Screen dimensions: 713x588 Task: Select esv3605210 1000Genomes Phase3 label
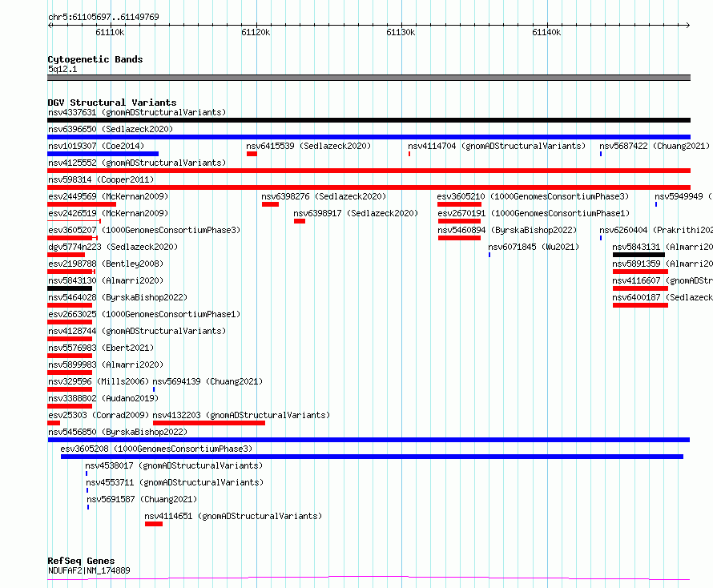[533, 196]
